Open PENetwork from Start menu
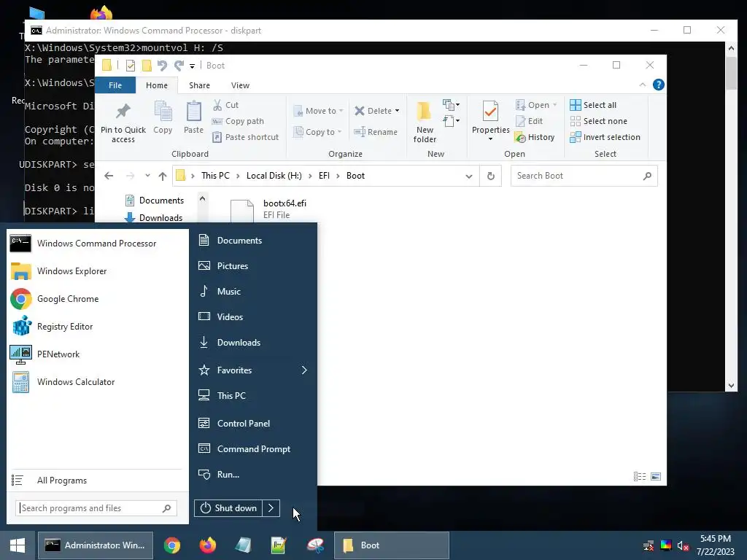The image size is (747, 560). (98, 354)
